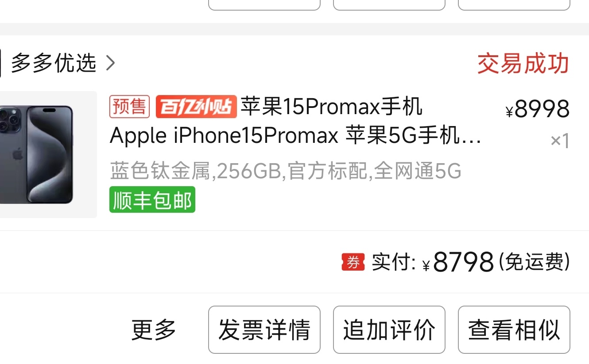The width and height of the screenshot is (589, 364).
Task: Tap the shop icon left of 多多优选
Action: click(x=0, y=63)
